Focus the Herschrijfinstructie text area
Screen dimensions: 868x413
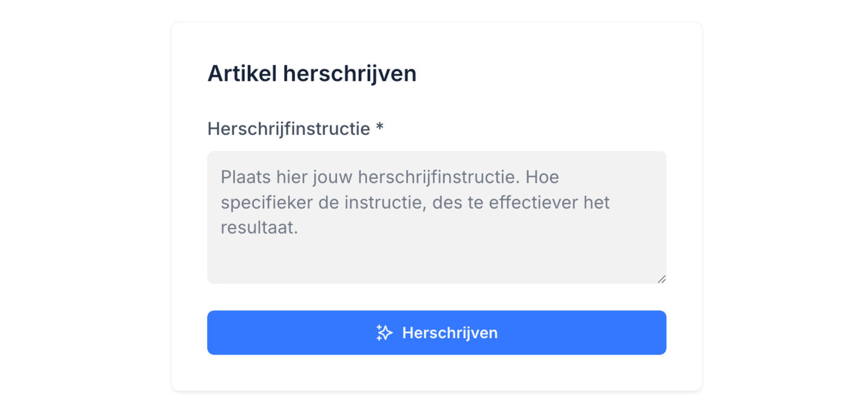(x=436, y=217)
